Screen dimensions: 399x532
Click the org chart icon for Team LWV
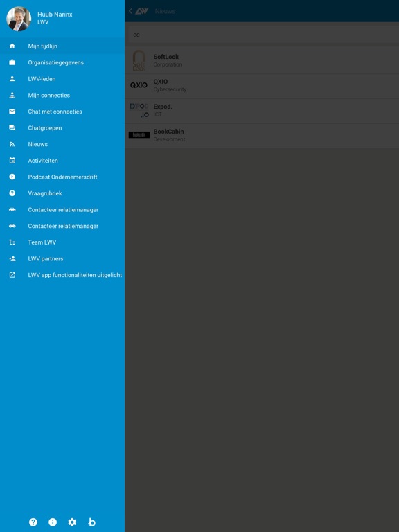coord(12,242)
